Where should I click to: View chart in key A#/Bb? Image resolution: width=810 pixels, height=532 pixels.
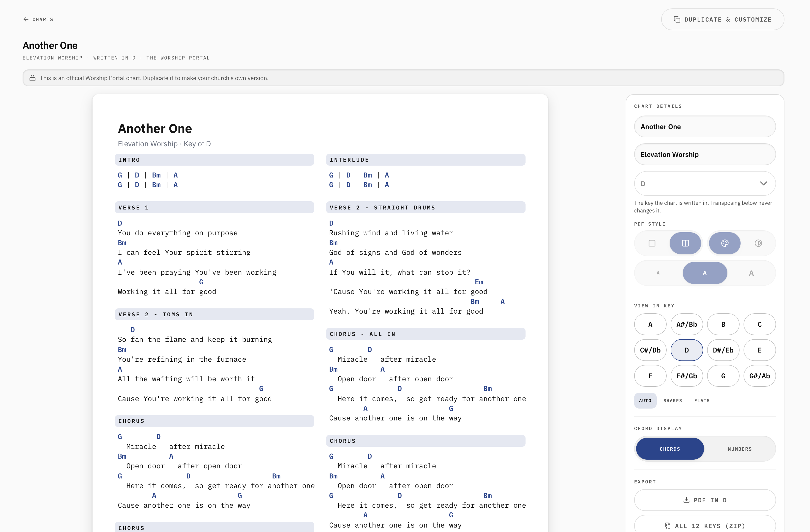click(686, 324)
